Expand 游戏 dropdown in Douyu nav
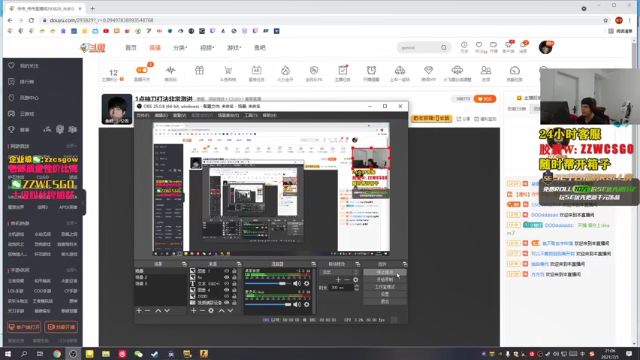640x360 pixels. pyautogui.click(x=234, y=48)
